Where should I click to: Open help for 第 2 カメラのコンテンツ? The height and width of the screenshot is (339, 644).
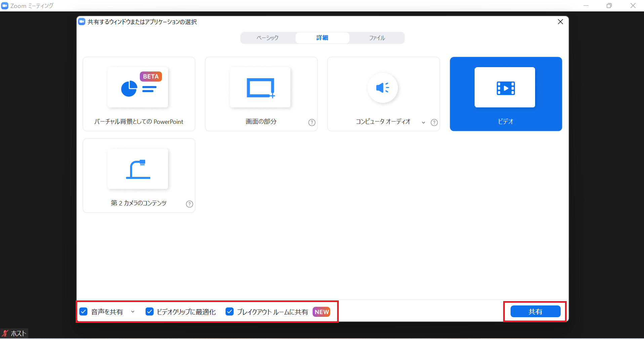point(190,204)
